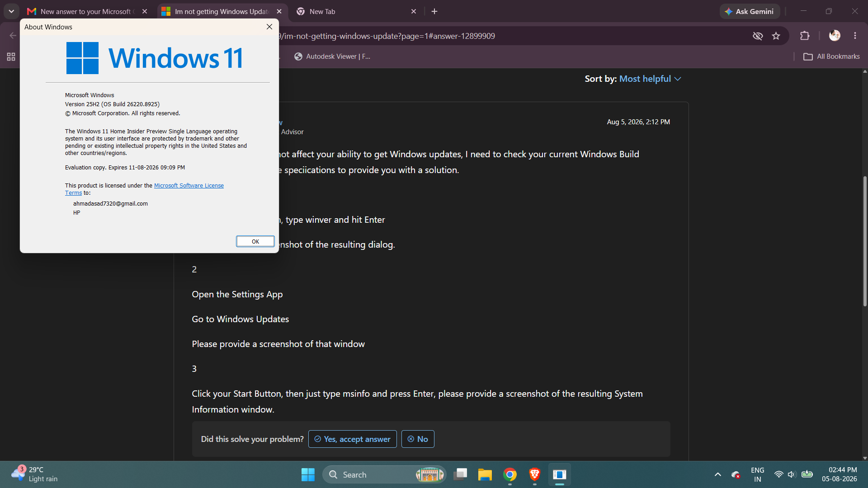The image size is (868, 488).
Task: Close the New Tab tab
Action: 414,11
